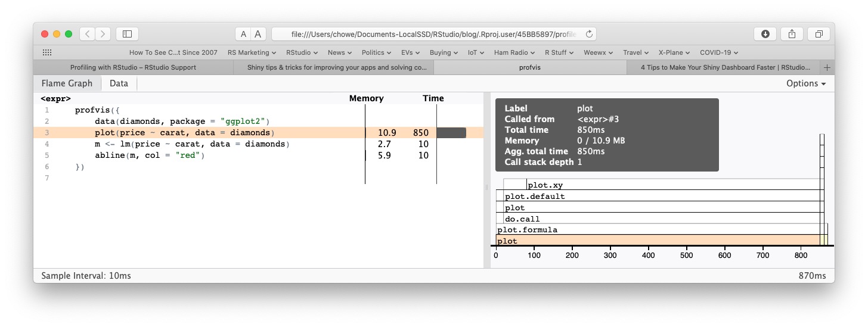Switch to the Data tab

pos(119,83)
